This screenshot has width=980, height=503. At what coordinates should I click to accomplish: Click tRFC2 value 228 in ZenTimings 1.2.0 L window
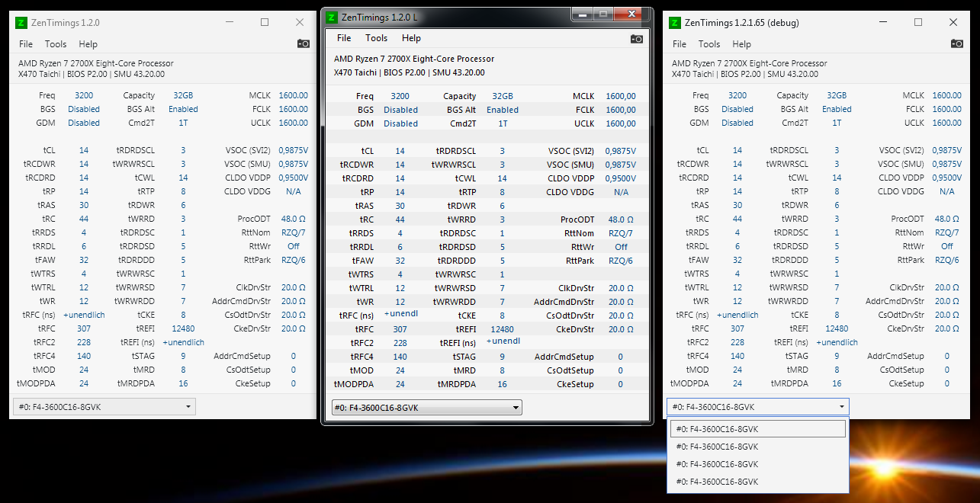pyautogui.click(x=400, y=343)
